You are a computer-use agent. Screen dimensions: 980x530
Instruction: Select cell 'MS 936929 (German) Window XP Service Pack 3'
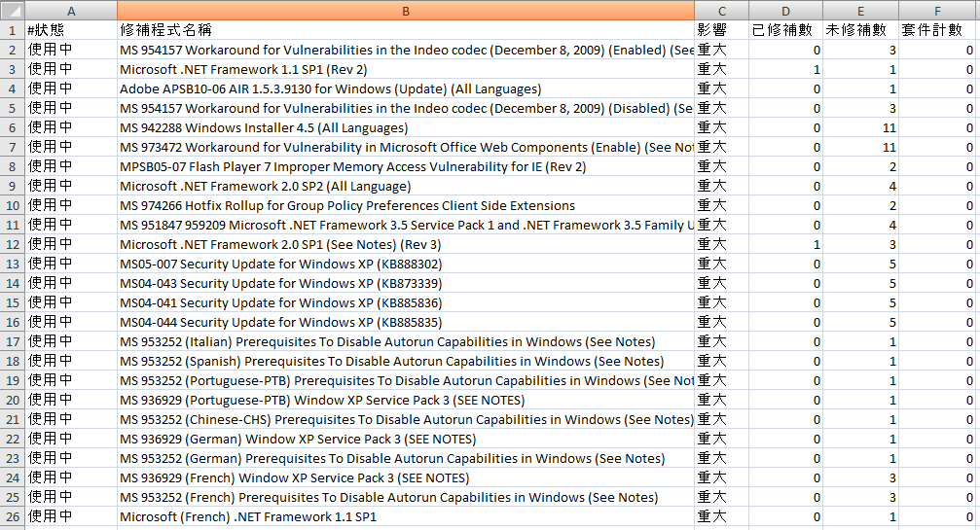coord(406,439)
